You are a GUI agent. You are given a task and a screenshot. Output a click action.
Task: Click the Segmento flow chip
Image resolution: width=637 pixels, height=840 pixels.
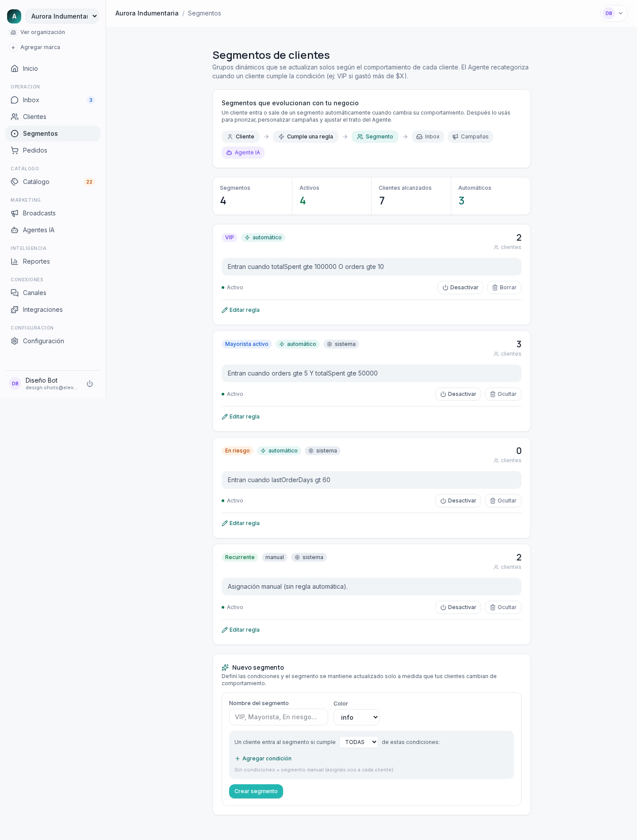coord(375,137)
